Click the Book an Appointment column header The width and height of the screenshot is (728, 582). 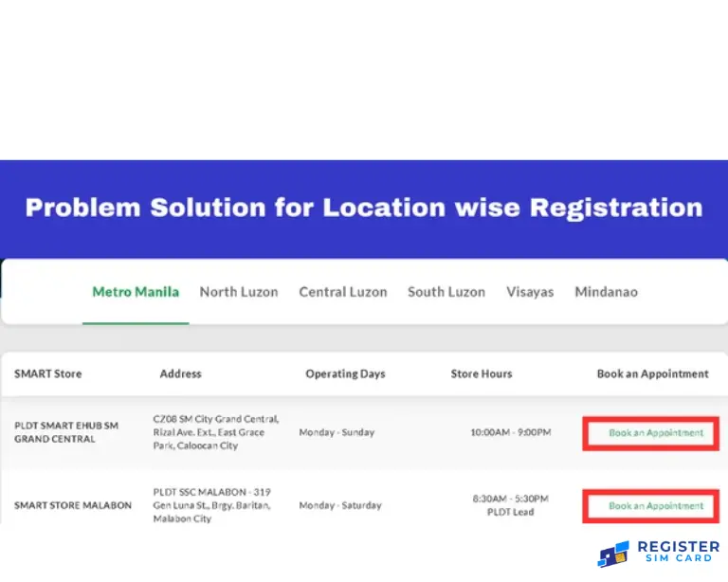pyautogui.click(x=653, y=374)
